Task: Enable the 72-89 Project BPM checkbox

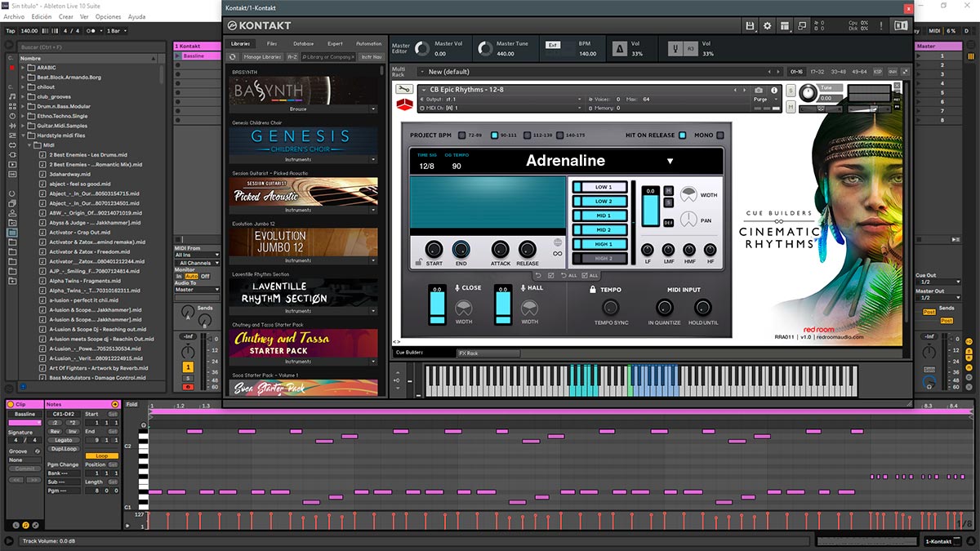Action: (x=461, y=136)
